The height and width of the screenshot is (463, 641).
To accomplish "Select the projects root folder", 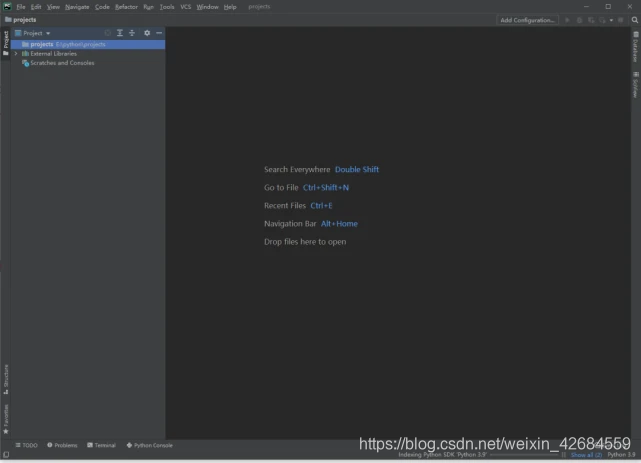I will tap(88, 44).
